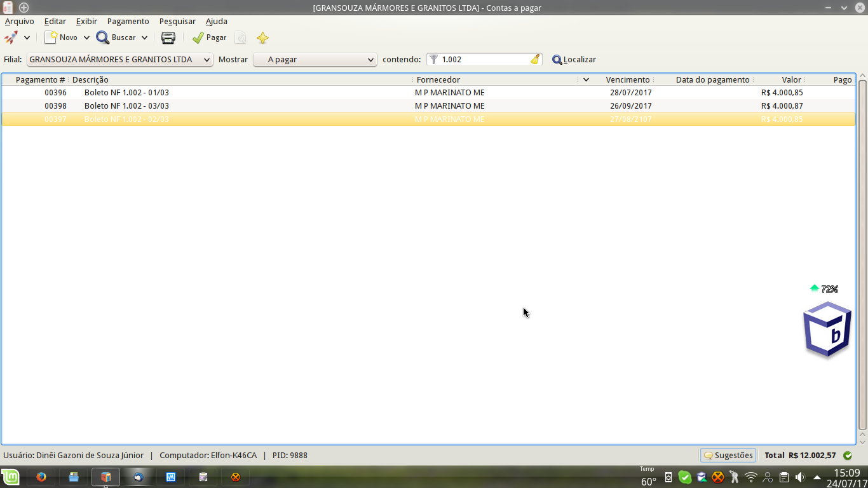Open the Linux Mint start menu

tap(10, 477)
